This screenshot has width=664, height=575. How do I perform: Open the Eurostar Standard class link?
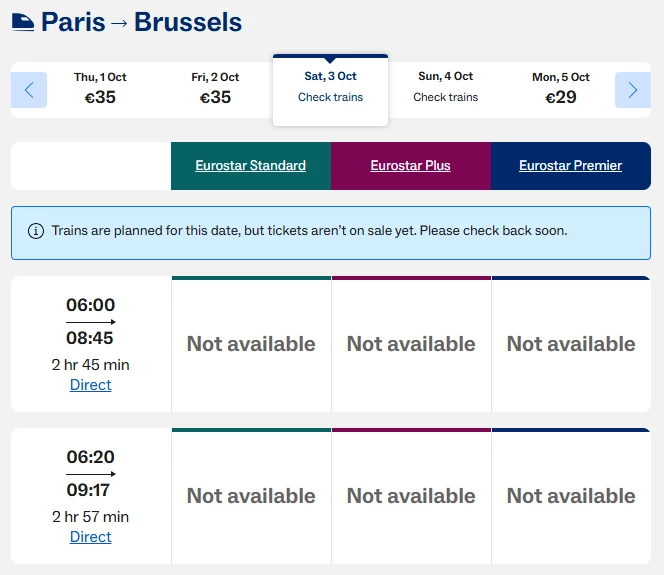251,166
